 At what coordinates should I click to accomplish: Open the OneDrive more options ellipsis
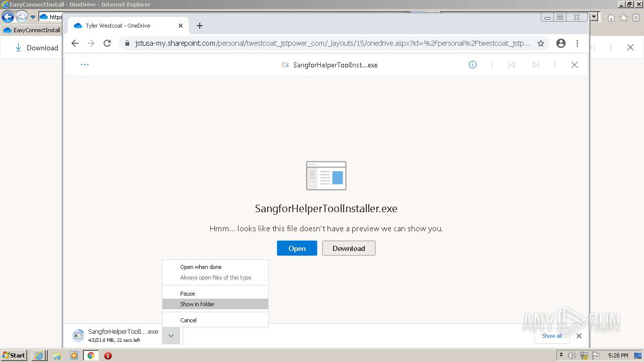[x=85, y=64]
